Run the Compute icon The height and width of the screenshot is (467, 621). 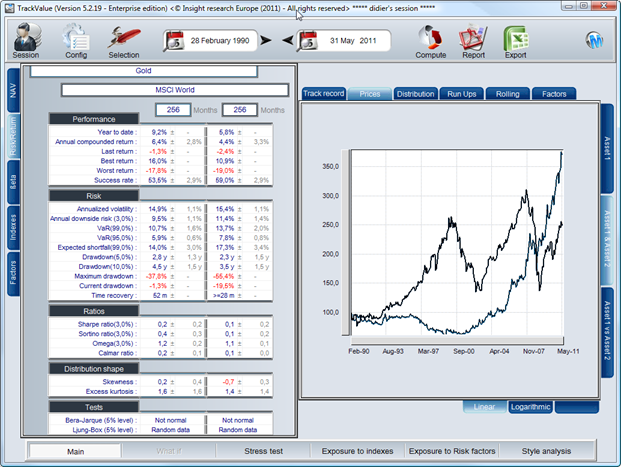pos(431,38)
